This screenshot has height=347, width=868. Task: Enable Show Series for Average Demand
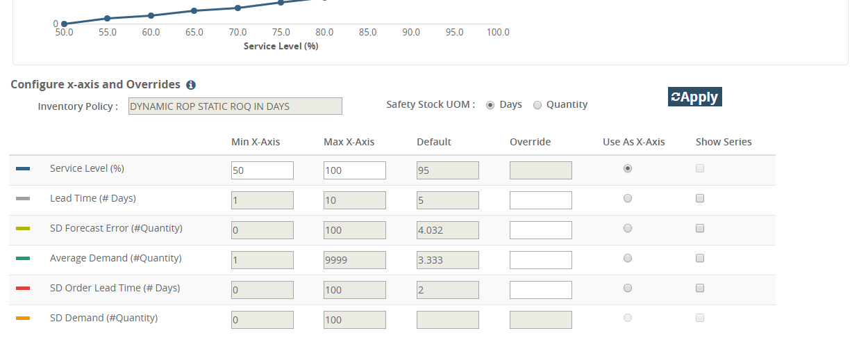pyautogui.click(x=700, y=258)
